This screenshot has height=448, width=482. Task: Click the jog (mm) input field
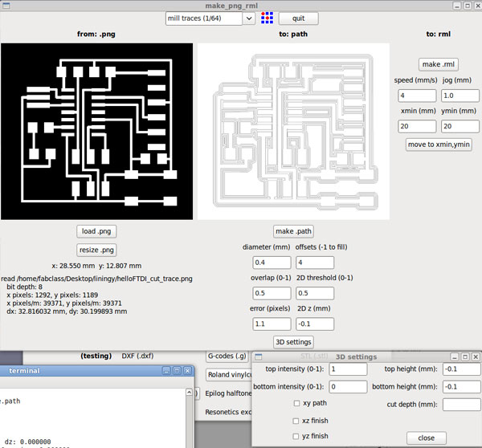coord(460,96)
